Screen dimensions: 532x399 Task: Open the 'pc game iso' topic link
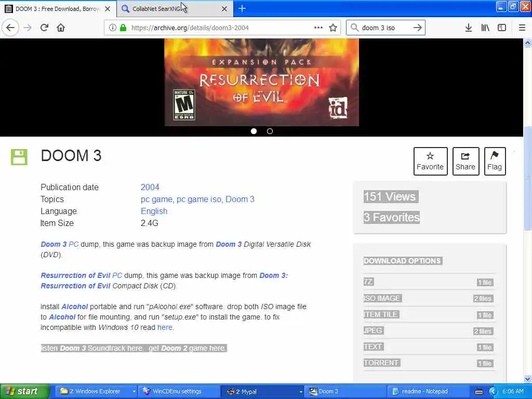[x=199, y=199]
